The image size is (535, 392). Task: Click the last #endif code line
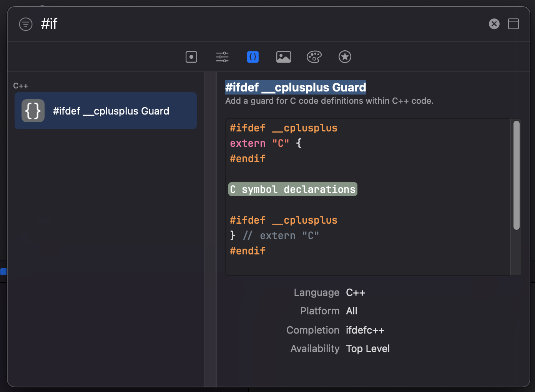(x=248, y=251)
